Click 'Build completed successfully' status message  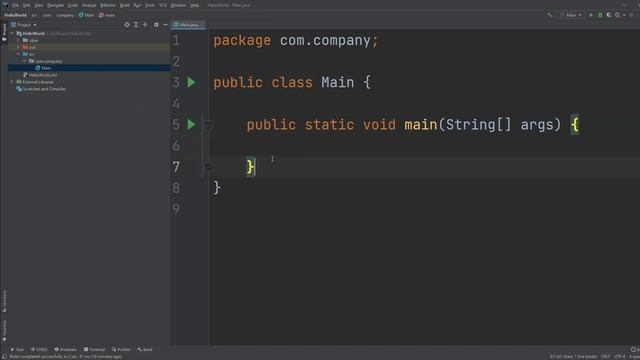pyautogui.click(x=65, y=357)
